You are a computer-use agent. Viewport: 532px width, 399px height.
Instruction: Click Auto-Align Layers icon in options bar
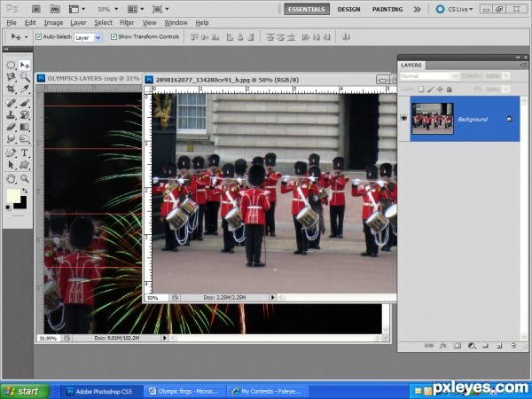(x=346, y=36)
